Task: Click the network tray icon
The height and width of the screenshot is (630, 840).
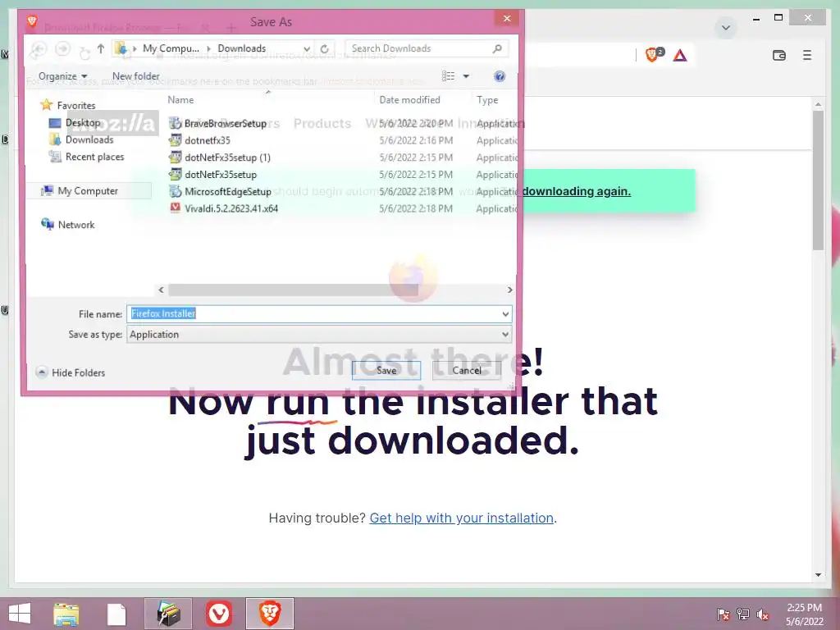Action: coord(743,614)
